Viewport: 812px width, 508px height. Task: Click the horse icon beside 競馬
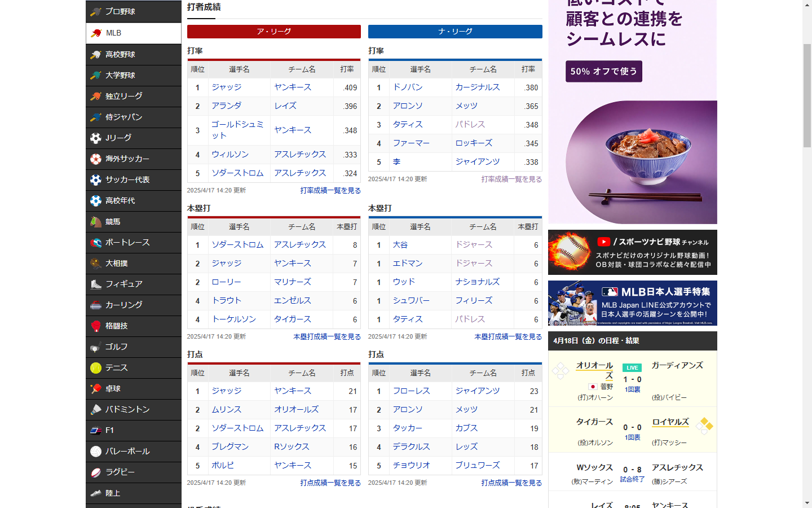[96, 222]
